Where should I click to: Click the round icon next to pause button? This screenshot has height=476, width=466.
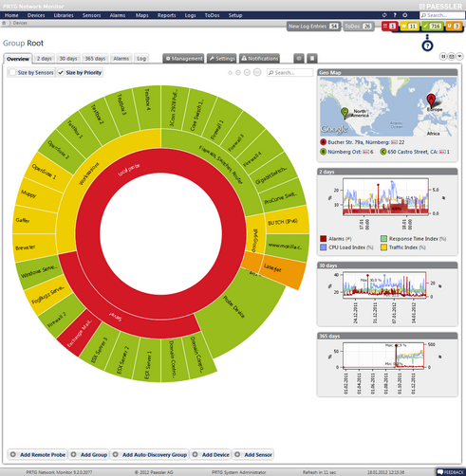pyautogui.click(x=452, y=56)
